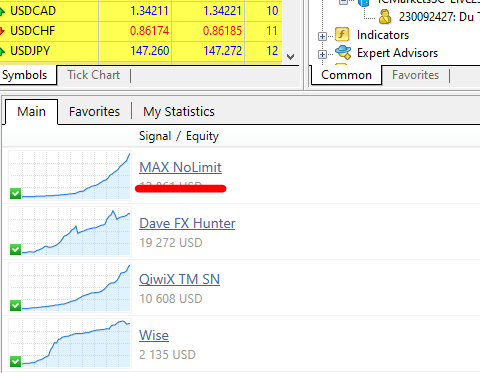
Task: Open the MAX NoLimit signal link
Action: pyautogui.click(x=180, y=167)
